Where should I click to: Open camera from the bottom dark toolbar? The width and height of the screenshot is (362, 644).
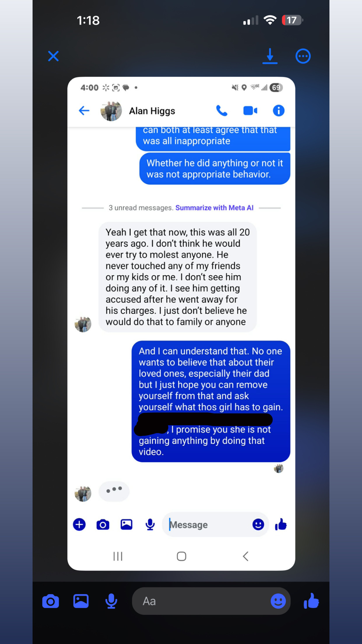(x=50, y=601)
